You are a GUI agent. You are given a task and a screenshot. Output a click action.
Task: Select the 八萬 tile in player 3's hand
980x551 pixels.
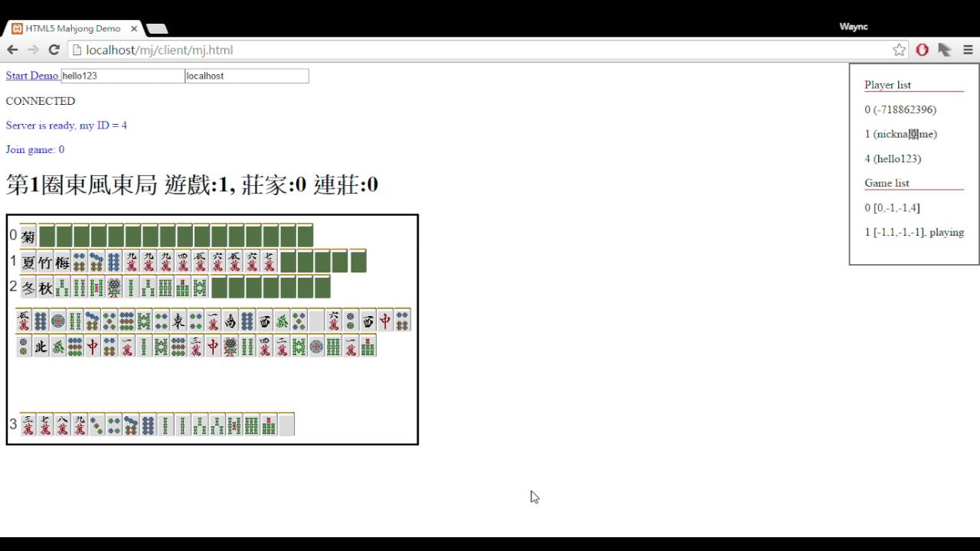pos(63,424)
